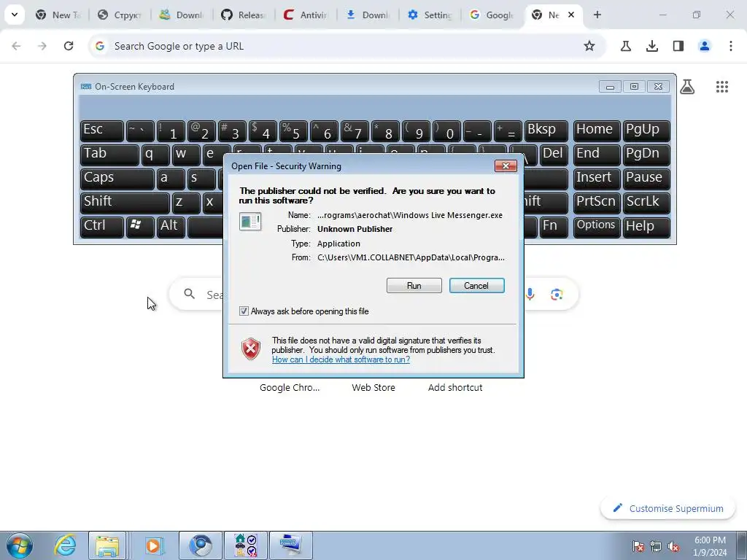Viewport: 747px width, 560px height.
Task: Click the 5 key on On-Screen Keyboard
Action: [293, 131]
